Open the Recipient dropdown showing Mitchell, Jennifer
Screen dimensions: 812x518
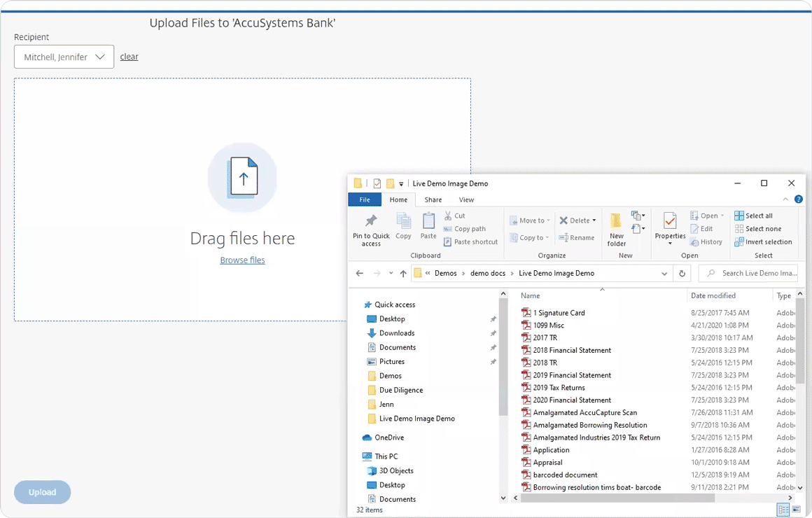coord(64,57)
